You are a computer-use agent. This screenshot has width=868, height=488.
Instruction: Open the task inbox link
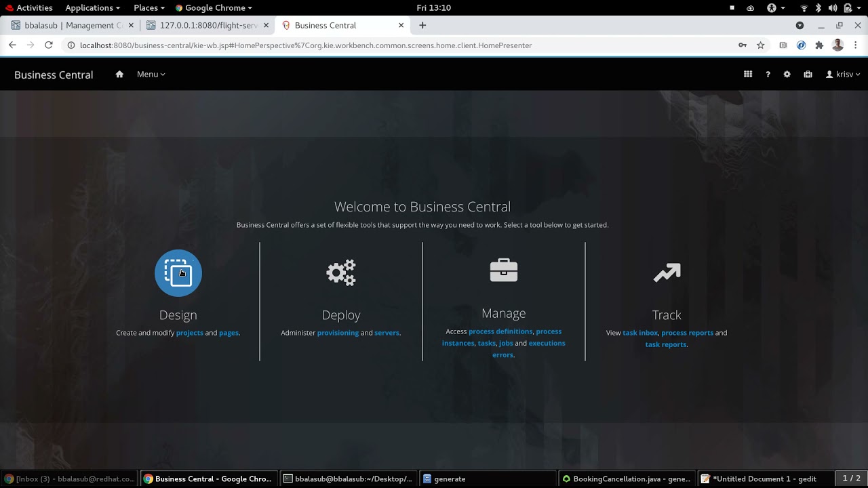640,333
